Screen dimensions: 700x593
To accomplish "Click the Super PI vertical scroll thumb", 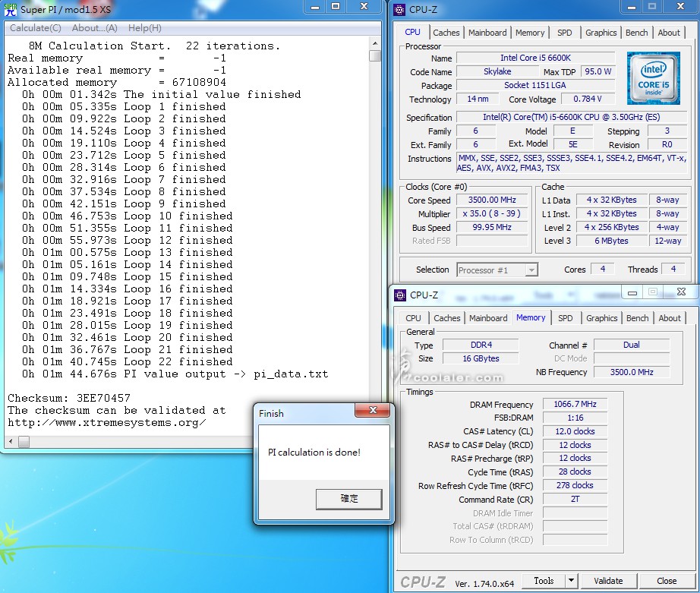I will point(375,56).
